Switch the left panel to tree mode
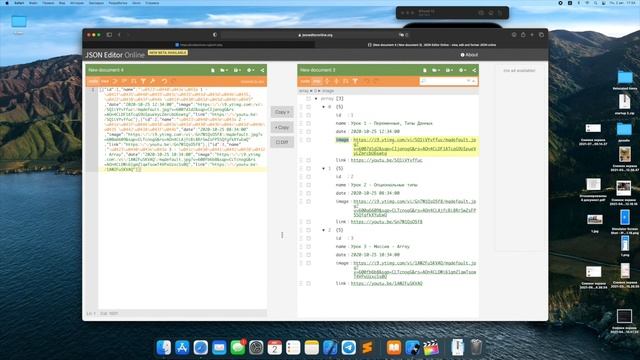Screen dimensions: 640x360 pyautogui.click(x=105, y=81)
